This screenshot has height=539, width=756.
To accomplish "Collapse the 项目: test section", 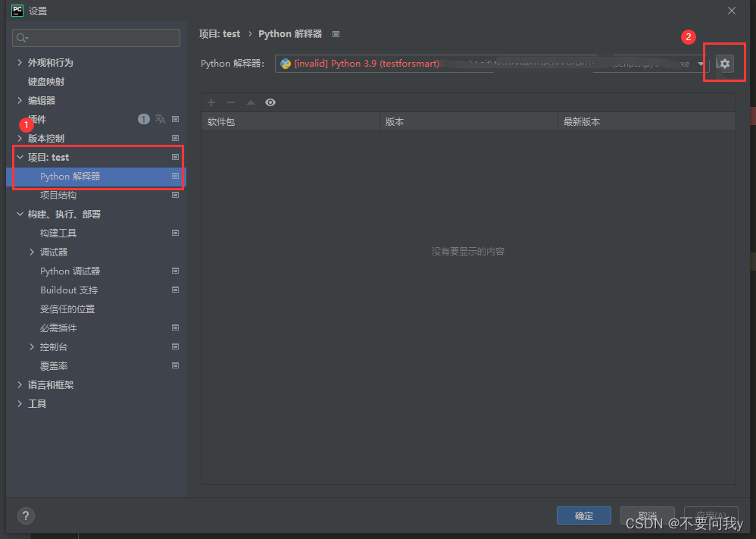I will tap(20, 158).
